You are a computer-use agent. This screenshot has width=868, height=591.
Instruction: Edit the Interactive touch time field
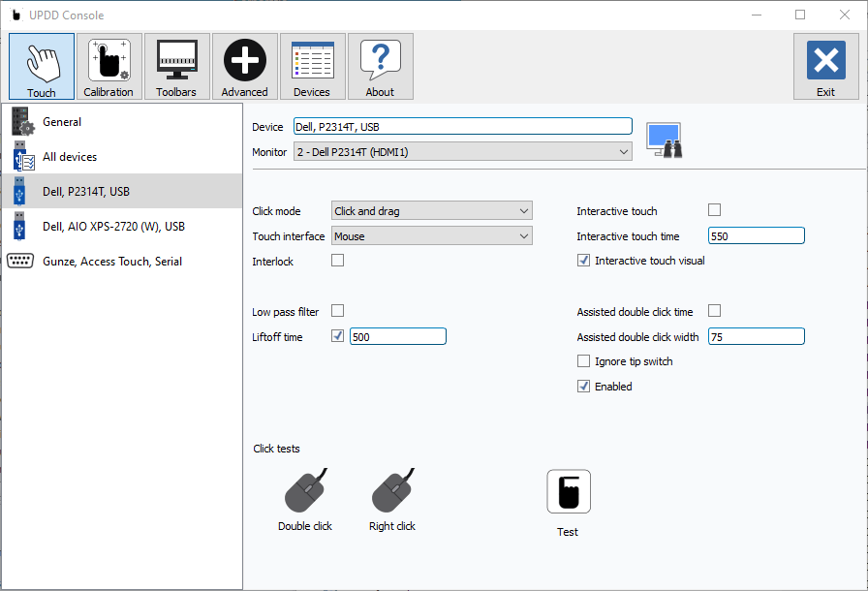tap(757, 235)
